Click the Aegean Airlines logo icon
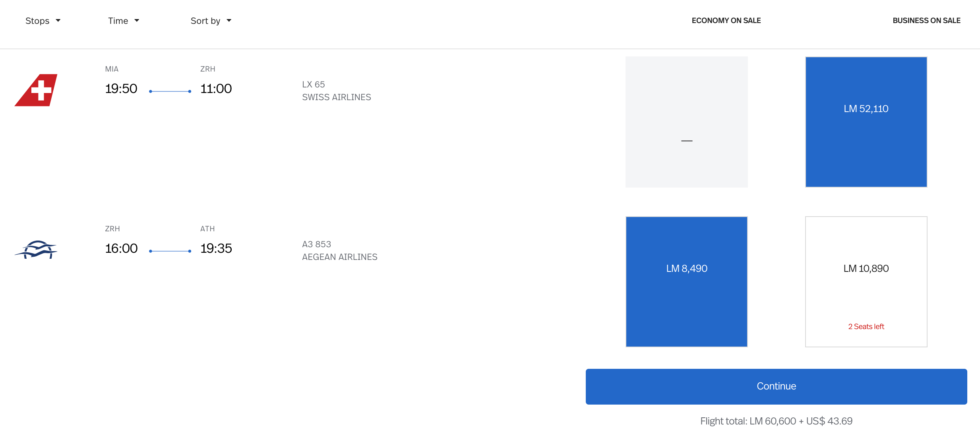 36,250
